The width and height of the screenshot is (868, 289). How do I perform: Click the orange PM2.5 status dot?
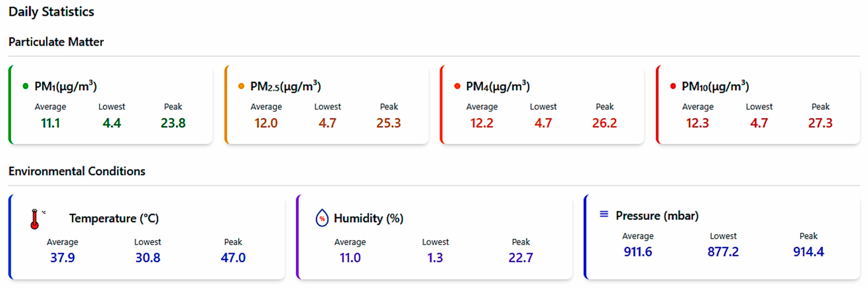(x=241, y=86)
